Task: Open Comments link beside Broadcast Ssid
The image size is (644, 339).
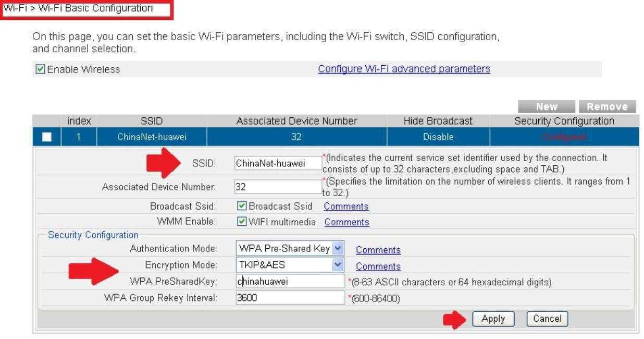Action: click(x=346, y=207)
